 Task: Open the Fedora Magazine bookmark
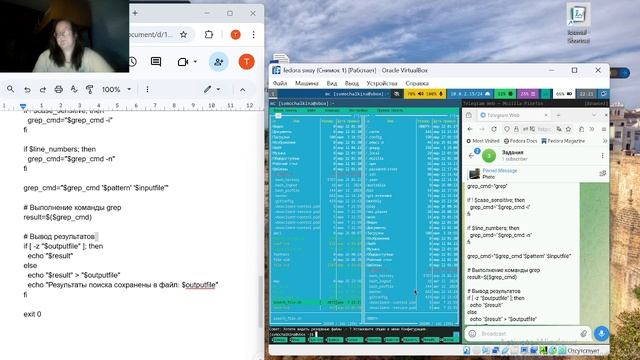click(563, 141)
